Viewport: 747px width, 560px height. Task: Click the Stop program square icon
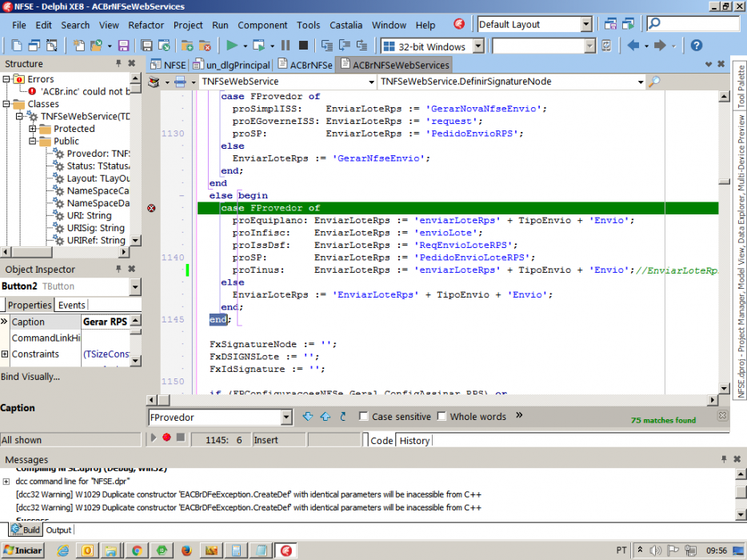303,46
